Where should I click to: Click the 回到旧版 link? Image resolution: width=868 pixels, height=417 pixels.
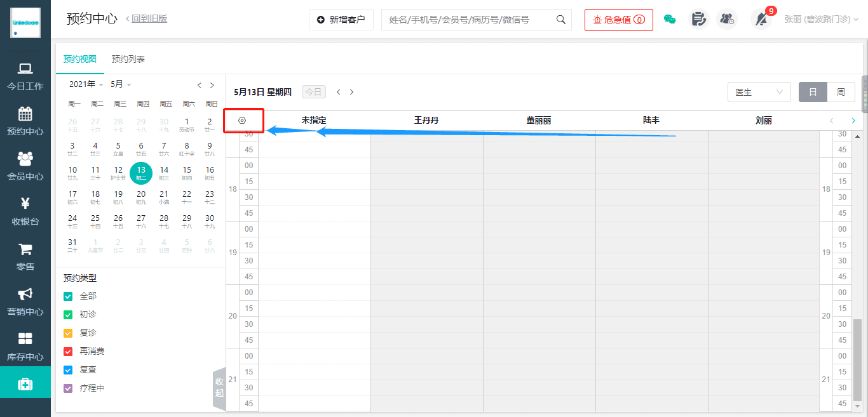pyautogui.click(x=149, y=19)
